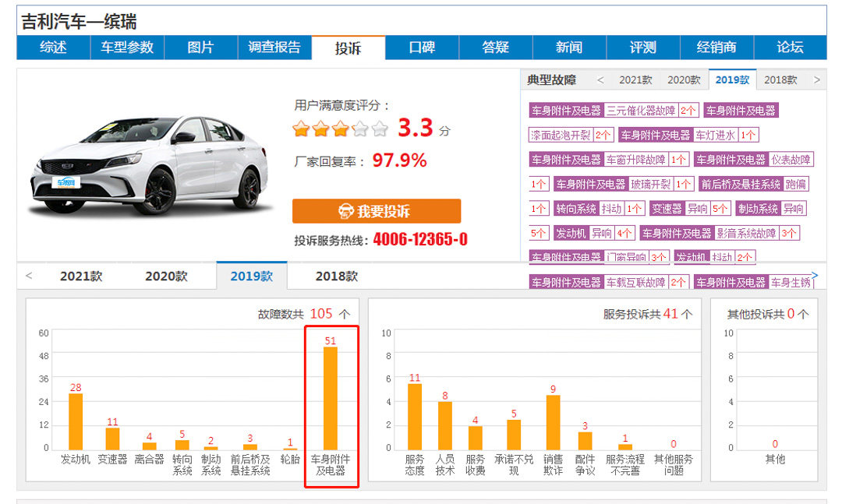Click left arrow beside lower 2021款 tab

pos(29,276)
